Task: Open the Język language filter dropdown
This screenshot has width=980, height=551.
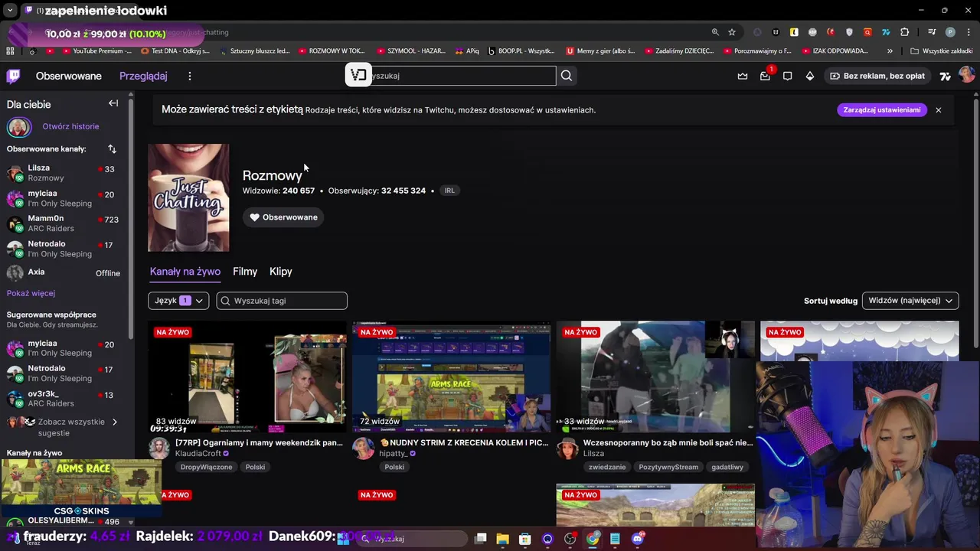Action: [x=178, y=301]
